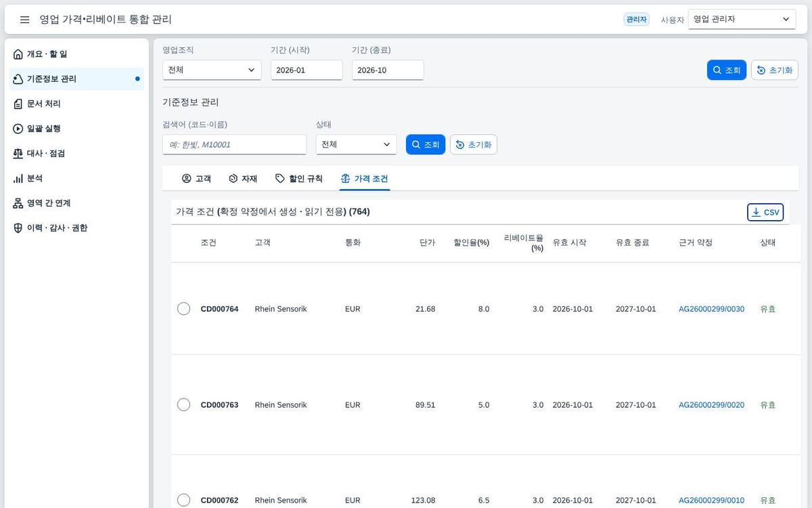Screen dimensions: 812x508
Task: Click condition code CD000764
Action: (220, 309)
